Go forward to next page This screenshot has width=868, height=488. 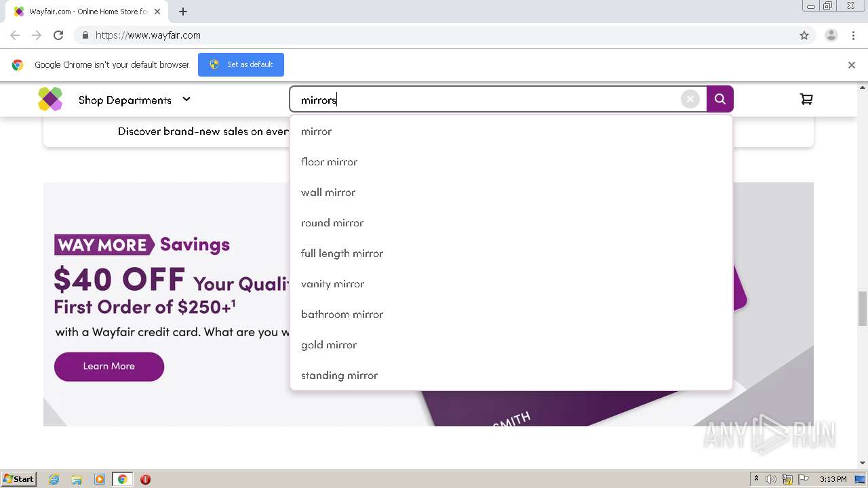point(37,35)
